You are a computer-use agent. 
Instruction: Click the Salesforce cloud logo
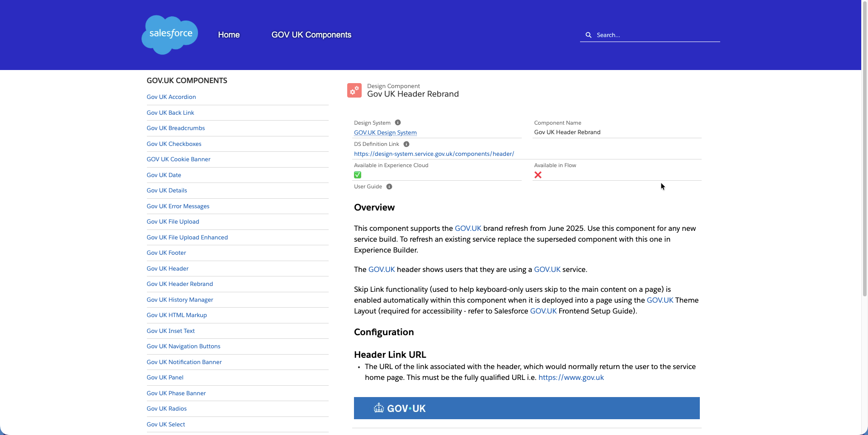coord(170,34)
